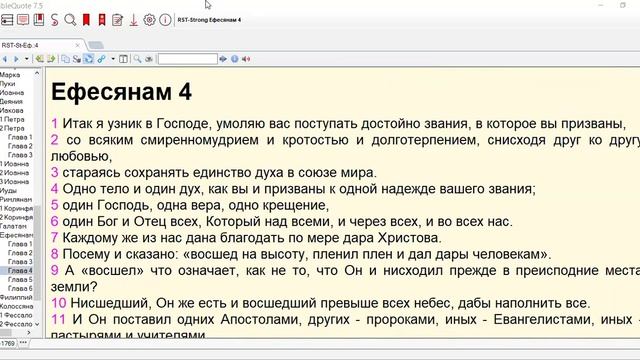Click the purple verse number 5
The height and width of the screenshot is (360, 640).
tap(55, 205)
